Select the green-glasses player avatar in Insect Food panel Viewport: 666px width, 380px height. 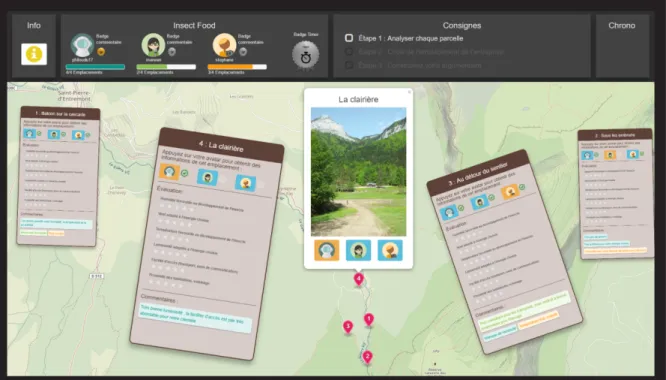[153, 45]
